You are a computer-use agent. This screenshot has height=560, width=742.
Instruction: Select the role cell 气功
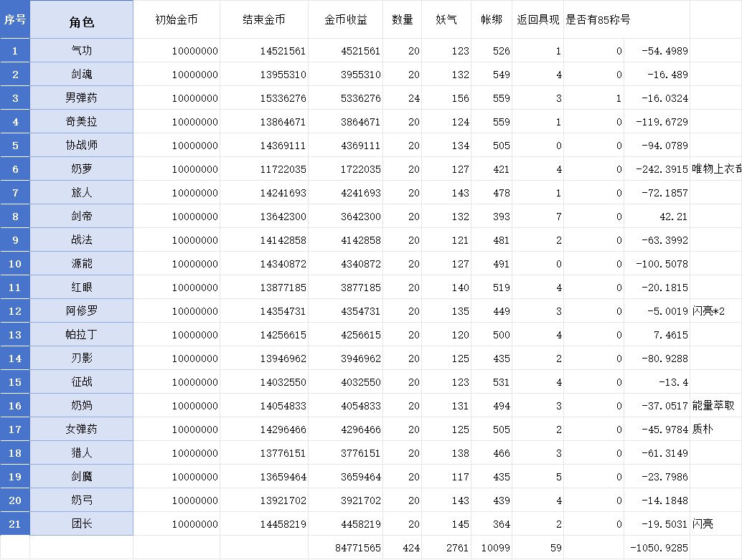pos(81,51)
